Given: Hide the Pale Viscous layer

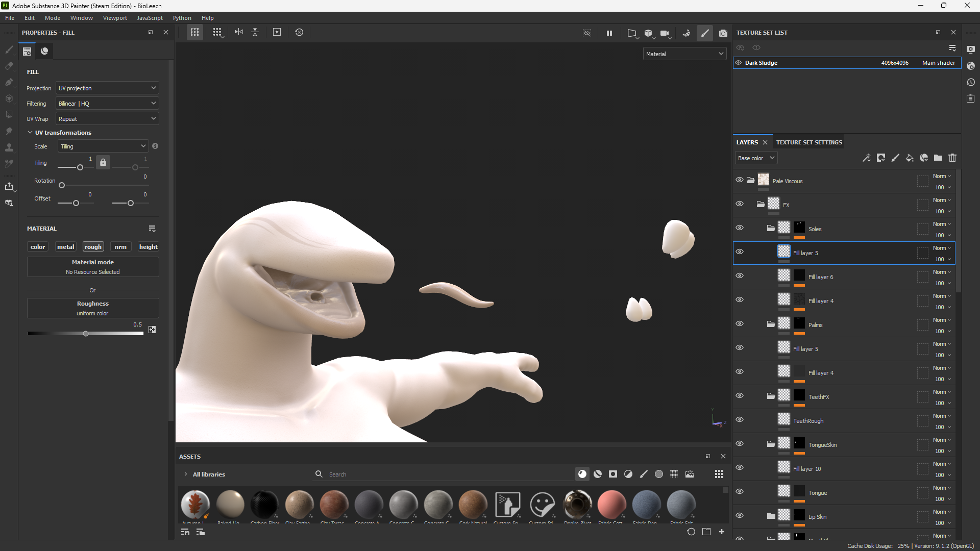Looking at the screenshot, I should pos(740,180).
